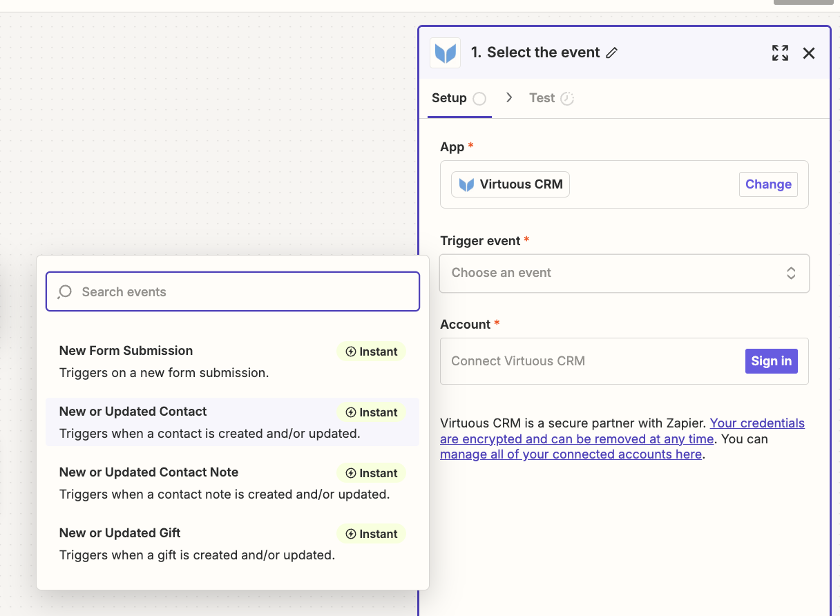Select the Setup tab
The height and width of the screenshot is (616, 840).
tap(448, 98)
